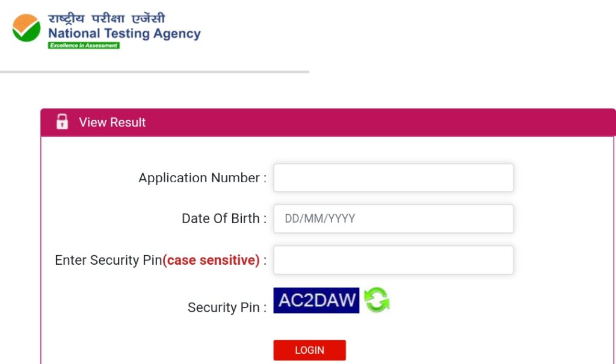Image resolution: width=616 pixels, height=364 pixels.
Task: Click the National Testing Agency text link
Action: (x=124, y=34)
